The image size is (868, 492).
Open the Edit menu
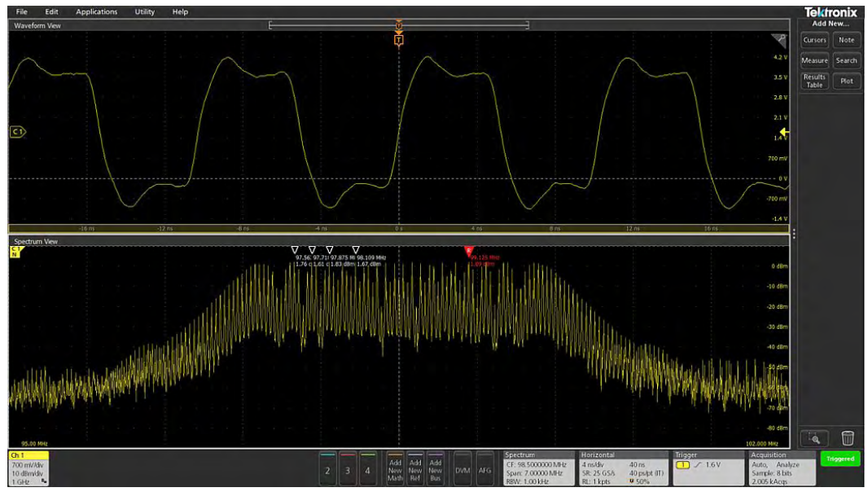coord(51,11)
